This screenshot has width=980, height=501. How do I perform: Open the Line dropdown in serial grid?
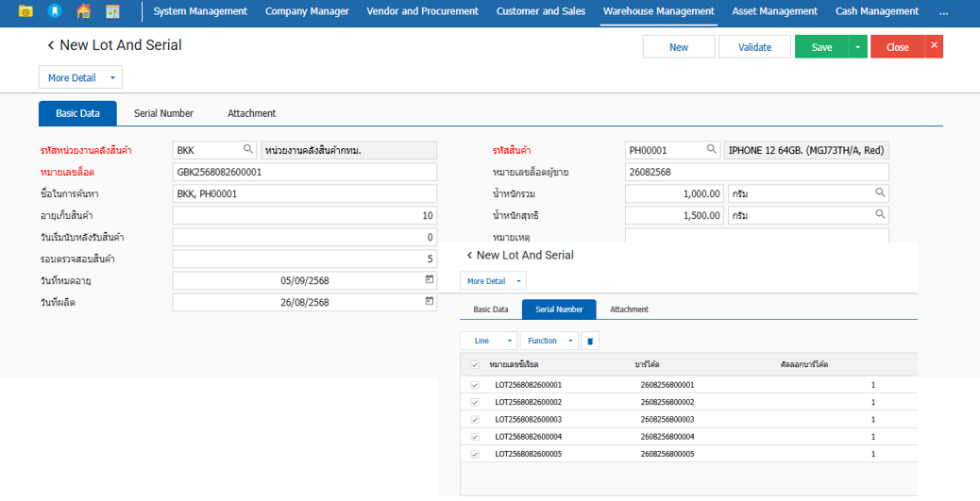tap(488, 341)
